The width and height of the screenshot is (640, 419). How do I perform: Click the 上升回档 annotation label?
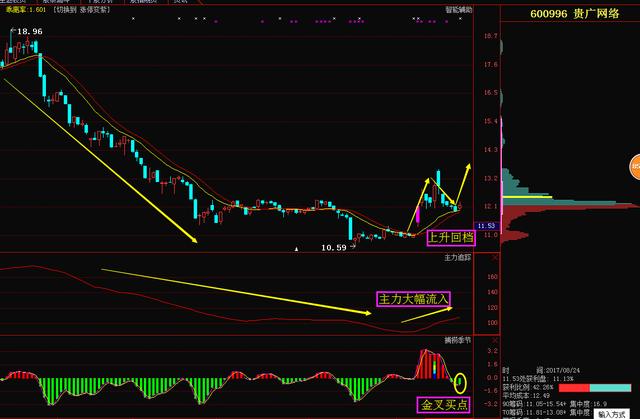[449, 237]
